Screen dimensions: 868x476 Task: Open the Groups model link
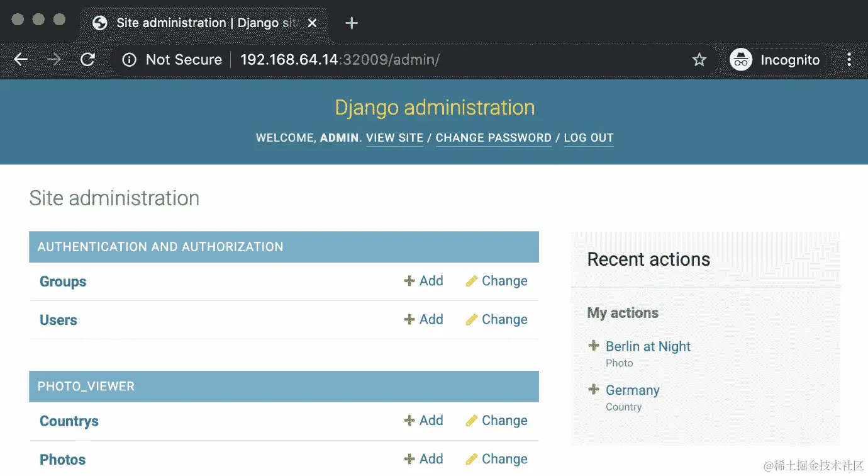(x=63, y=282)
